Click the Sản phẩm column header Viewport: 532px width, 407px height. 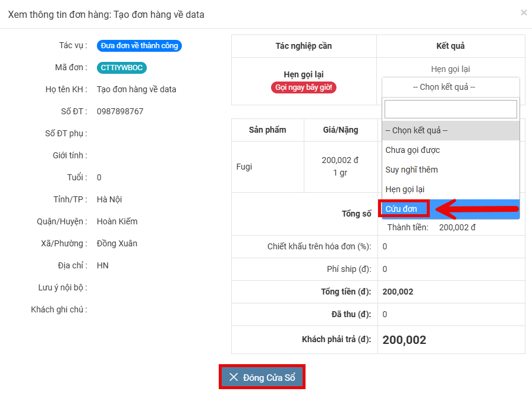267,130
